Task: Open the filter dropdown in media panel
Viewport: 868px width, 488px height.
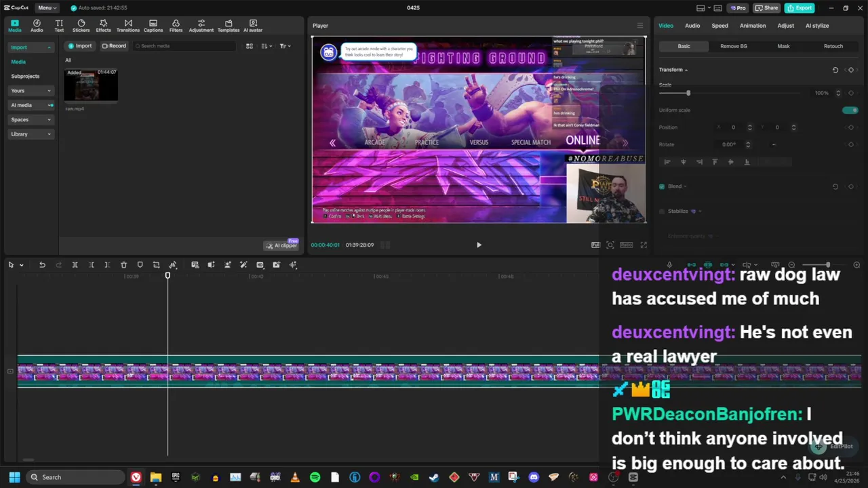Action: (x=285, y=46)
